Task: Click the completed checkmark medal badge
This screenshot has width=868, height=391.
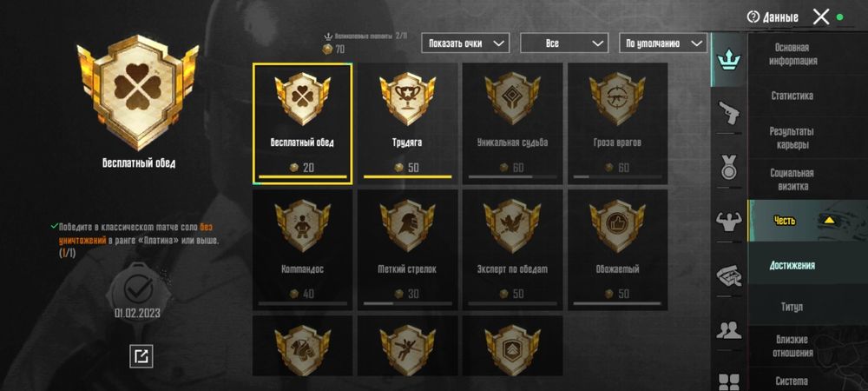Action: click(138, 288)
